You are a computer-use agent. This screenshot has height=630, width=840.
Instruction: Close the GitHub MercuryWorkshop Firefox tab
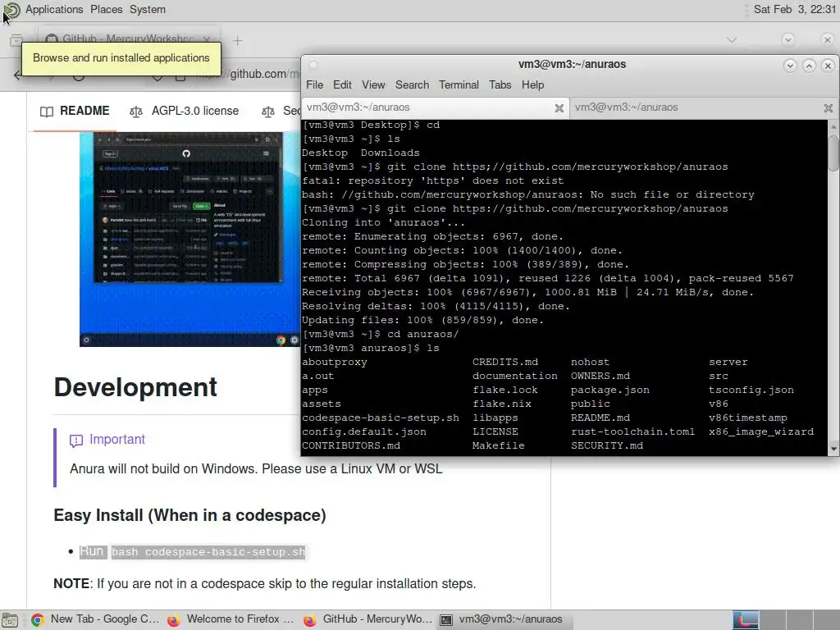207,39
